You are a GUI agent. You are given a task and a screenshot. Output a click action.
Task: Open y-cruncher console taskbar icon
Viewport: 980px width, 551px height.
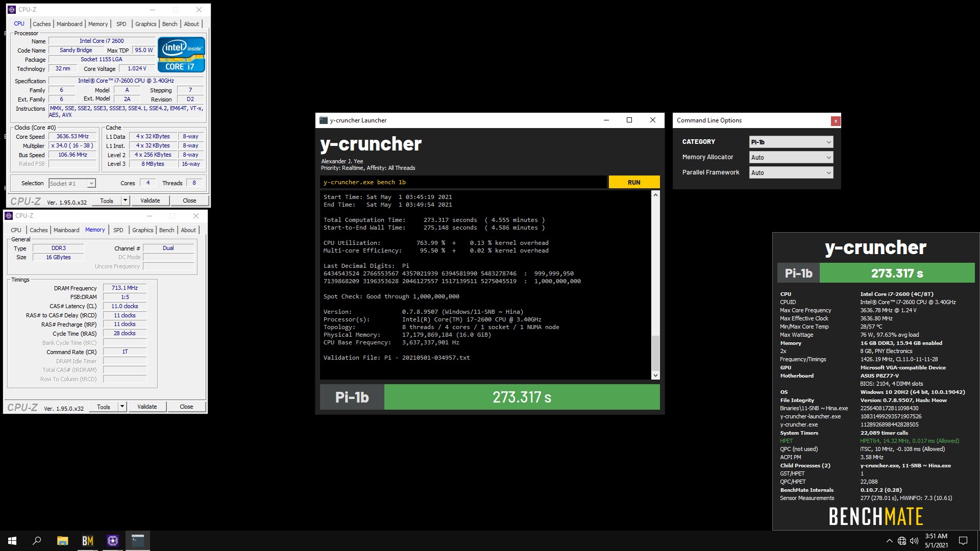pyautogui.click(x=138, y=541)
